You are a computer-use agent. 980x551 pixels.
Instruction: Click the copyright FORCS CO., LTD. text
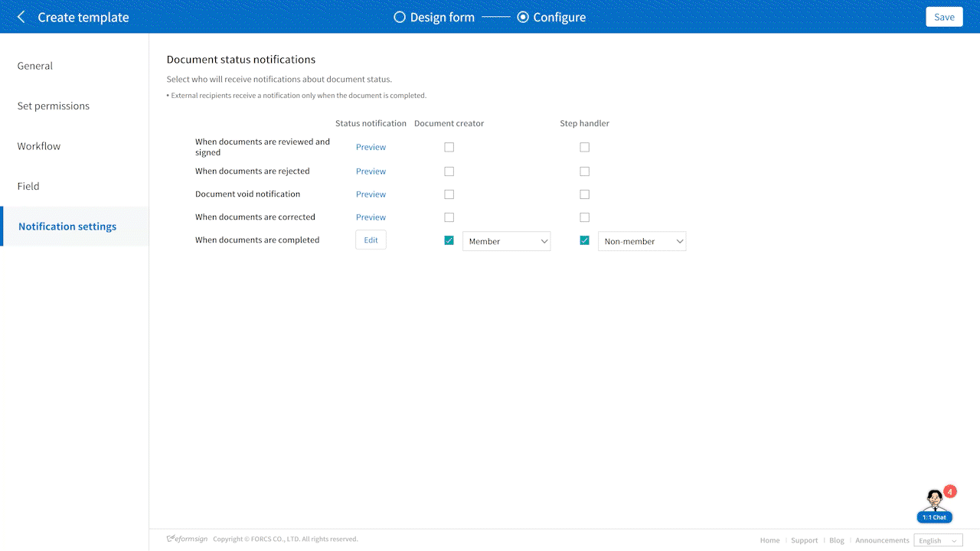(x=286, y=540)
